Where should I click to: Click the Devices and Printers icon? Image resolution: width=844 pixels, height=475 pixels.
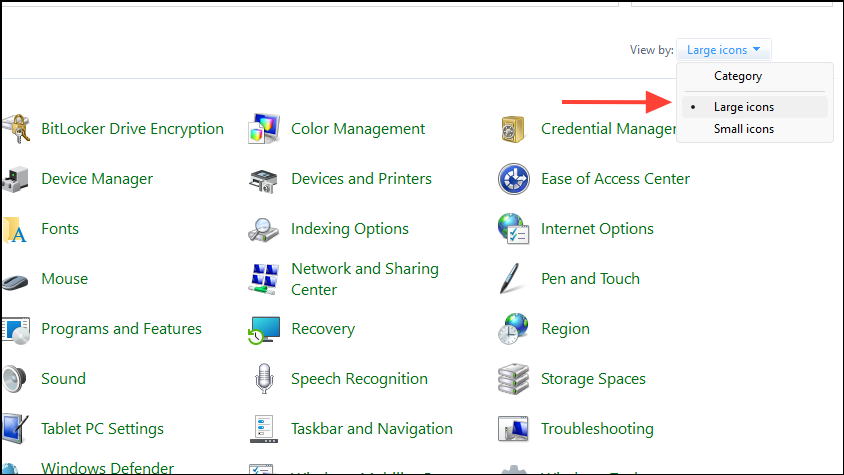point(263,181)
